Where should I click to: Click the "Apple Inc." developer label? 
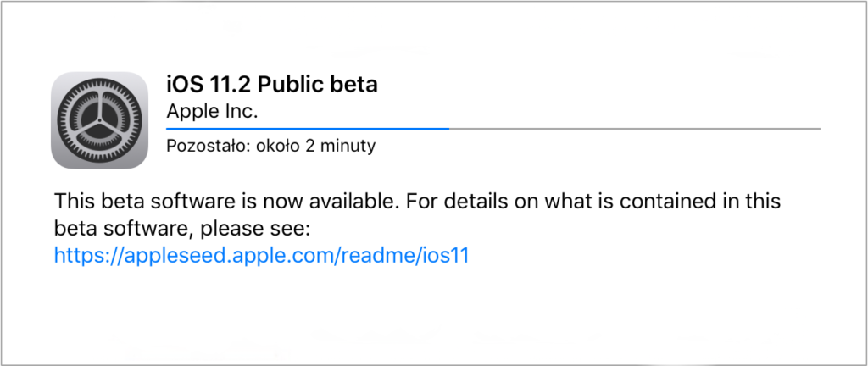coord(213,111)
